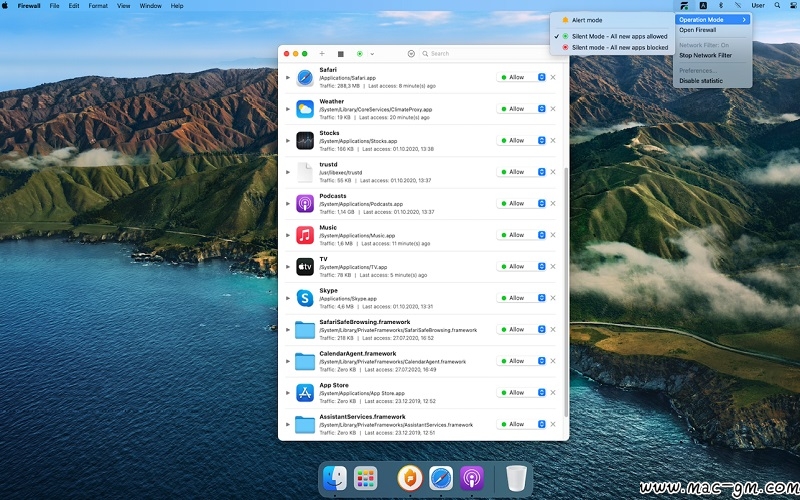Open the operation mode chevron dropdown in toolbar
Viewport: 800px width, 500px height.
tap(372, 54)
